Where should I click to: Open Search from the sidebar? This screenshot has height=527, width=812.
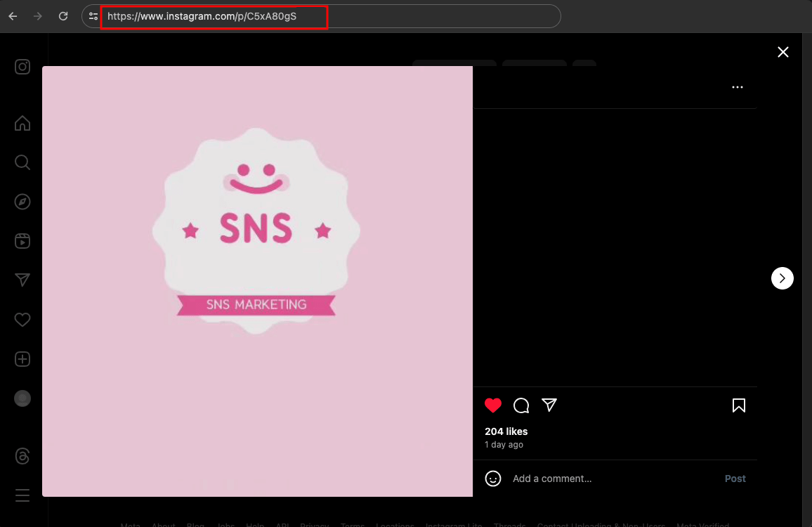coord(22,163)
